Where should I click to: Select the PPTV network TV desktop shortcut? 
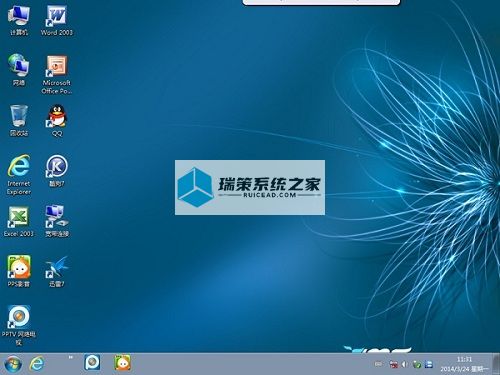click(x=19, y=325)
